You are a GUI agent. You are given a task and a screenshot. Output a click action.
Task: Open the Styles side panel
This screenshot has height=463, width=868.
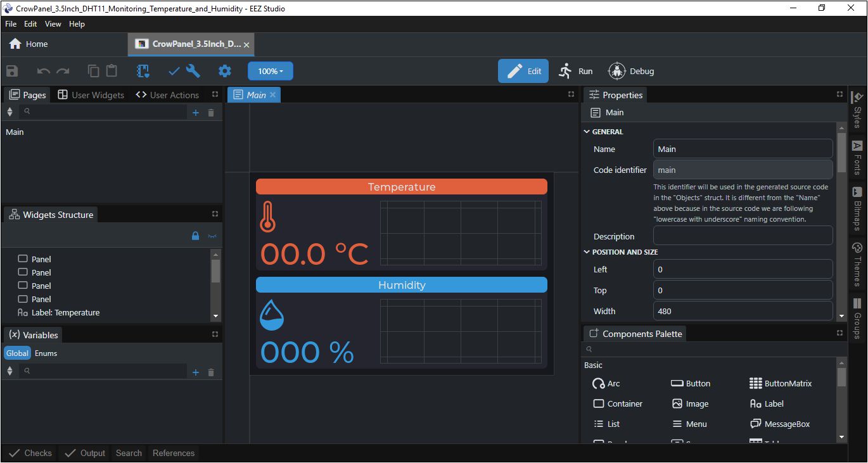(857, 110)
